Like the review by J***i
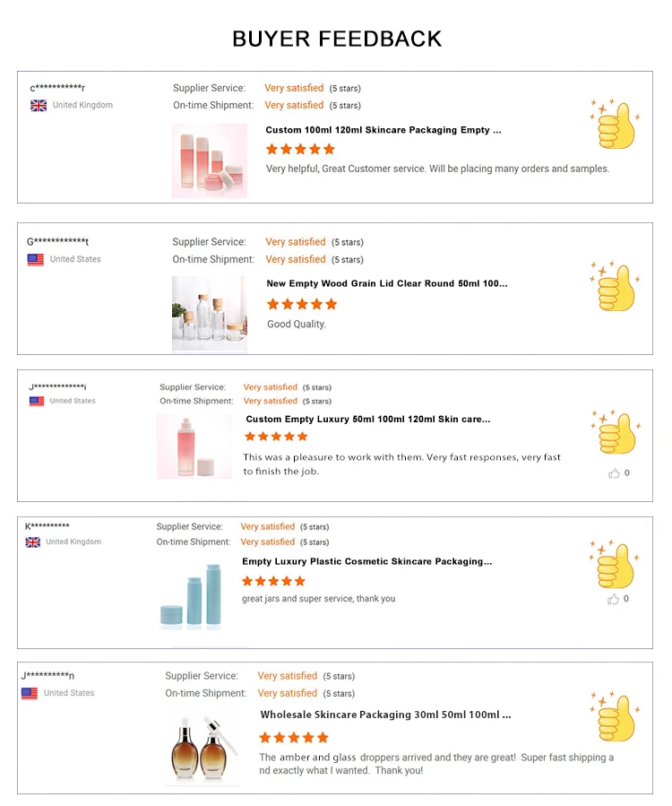Image resolution: width=672 pixels, height=806 pixels. [615, 473]
